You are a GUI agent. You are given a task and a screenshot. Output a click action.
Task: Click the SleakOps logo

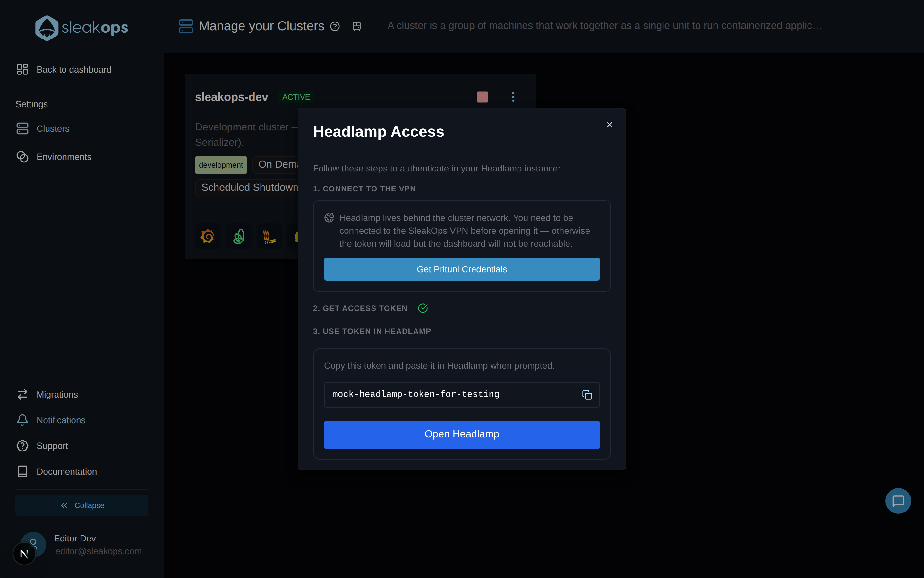click(x=81, y=28)
